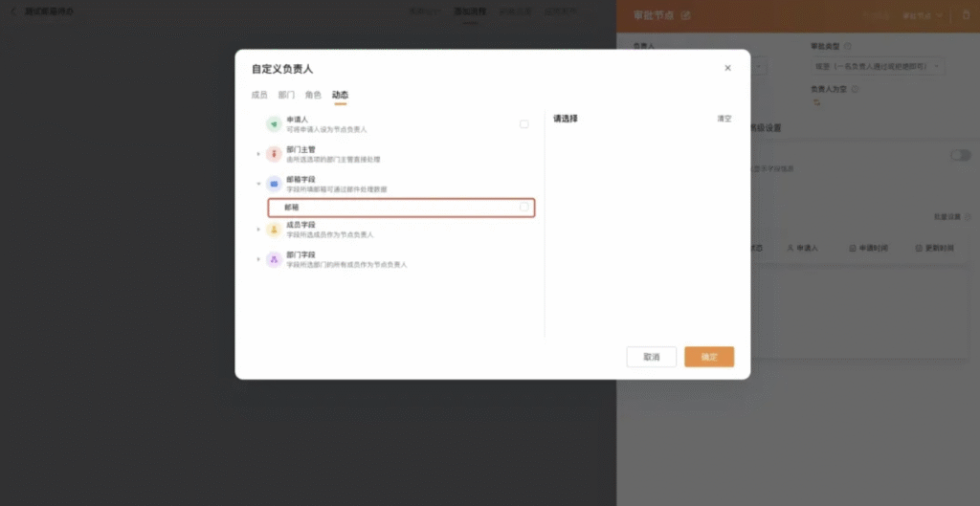Viewport: 980px width, 506px height.
Task: Click the 取消 button
Action: (x=651, y=357)
